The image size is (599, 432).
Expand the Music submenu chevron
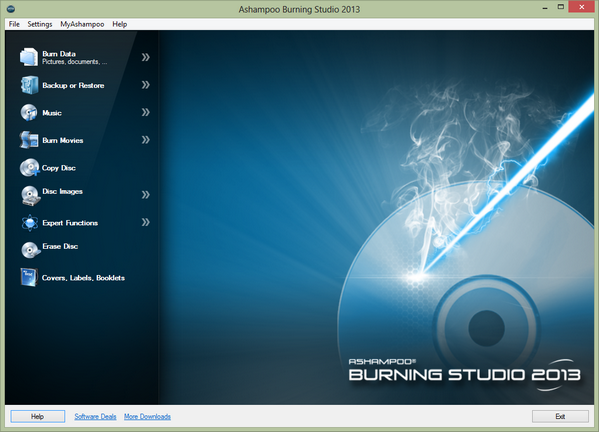pos(146,112)
